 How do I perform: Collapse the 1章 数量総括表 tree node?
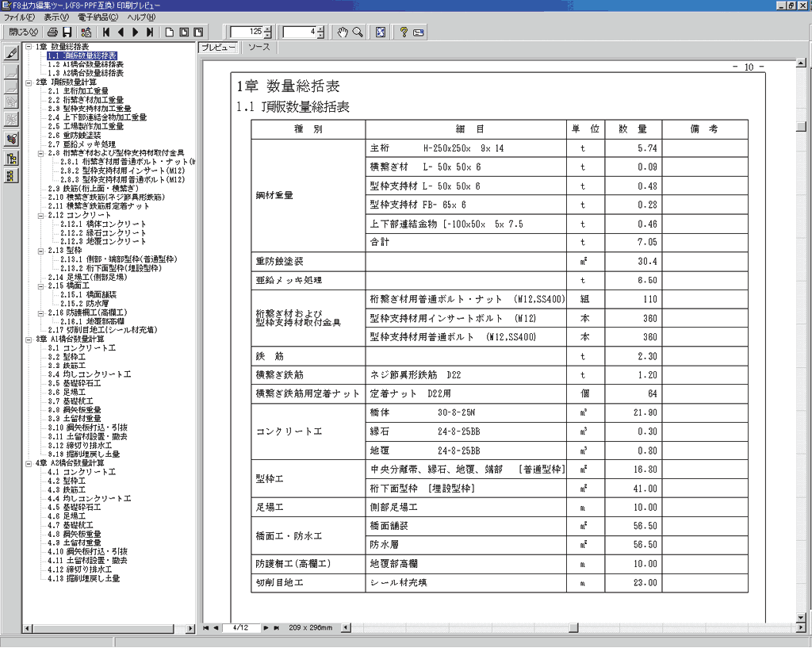point(29,47)
